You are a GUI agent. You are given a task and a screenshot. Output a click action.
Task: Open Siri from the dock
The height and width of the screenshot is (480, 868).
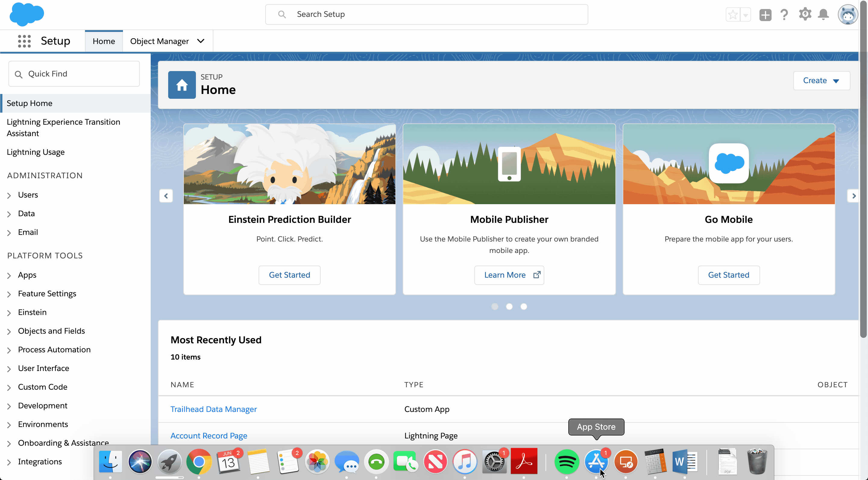click(140, 462)
